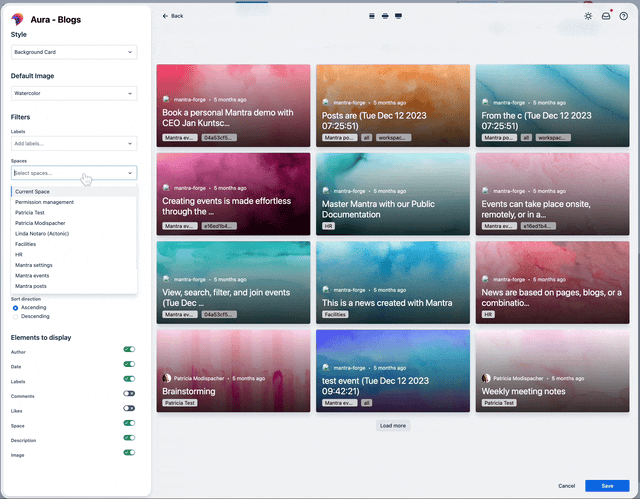The height and width of the screenshot is (499, 640).
Task: Choose Mantra posts space option
Action: pos(74,286)
